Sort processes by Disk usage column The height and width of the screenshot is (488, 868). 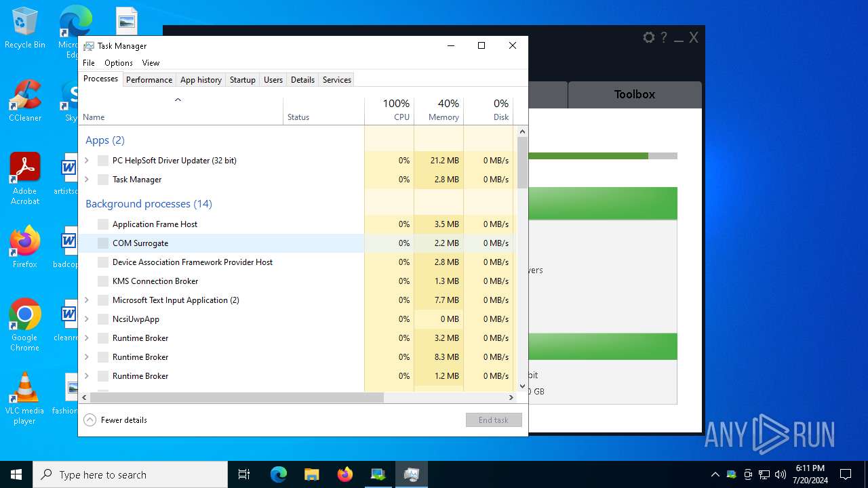coord(488,111)
